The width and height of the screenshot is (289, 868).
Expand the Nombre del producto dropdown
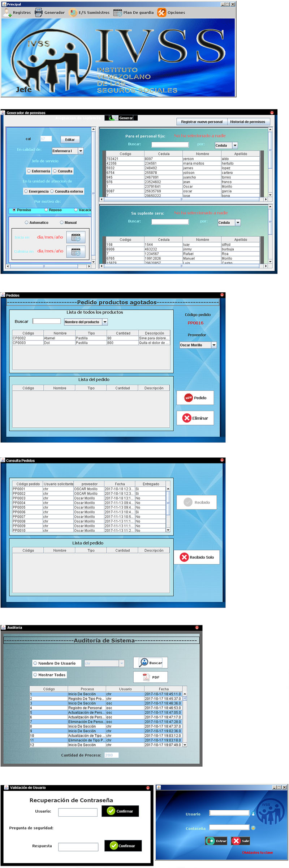105,322
